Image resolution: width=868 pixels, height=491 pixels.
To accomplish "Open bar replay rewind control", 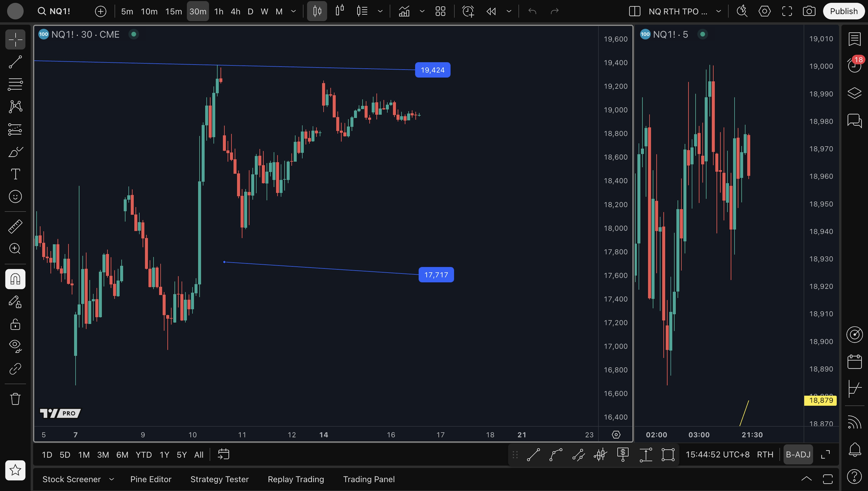I will click(491, 11).
